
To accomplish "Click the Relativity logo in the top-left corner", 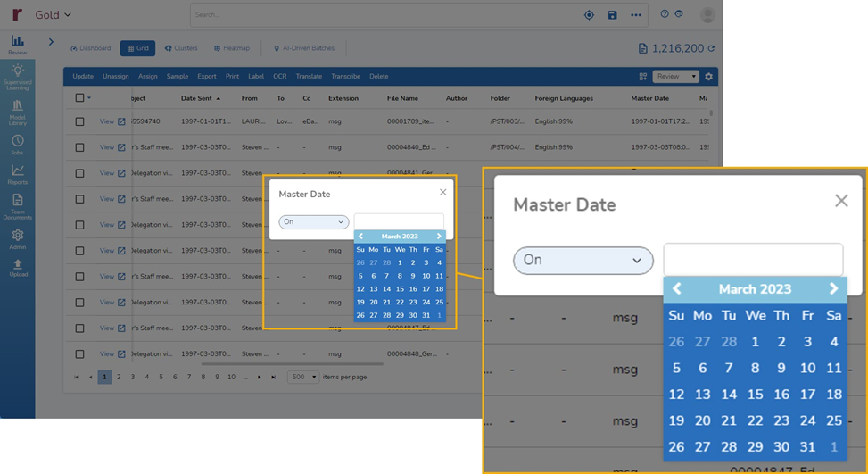I will coord(17,14).
